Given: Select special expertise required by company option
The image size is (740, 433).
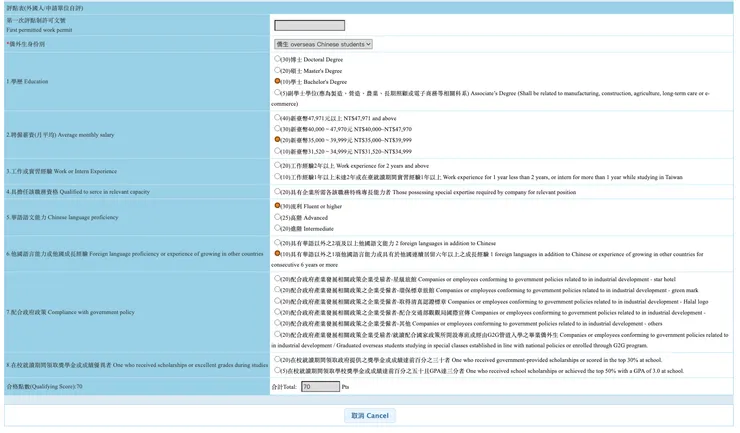Looking at the screenshot, I should pos(277,192).
